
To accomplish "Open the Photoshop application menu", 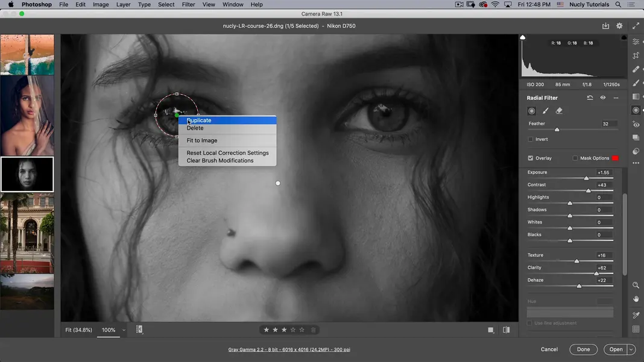I will point(37,4).
